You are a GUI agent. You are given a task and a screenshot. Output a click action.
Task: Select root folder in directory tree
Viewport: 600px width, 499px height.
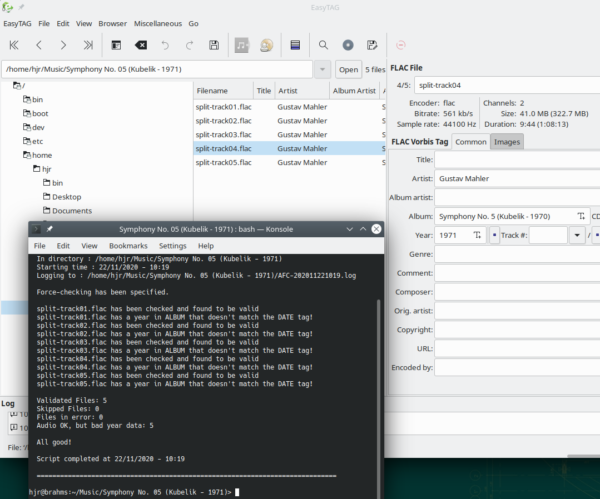(19, 85)
